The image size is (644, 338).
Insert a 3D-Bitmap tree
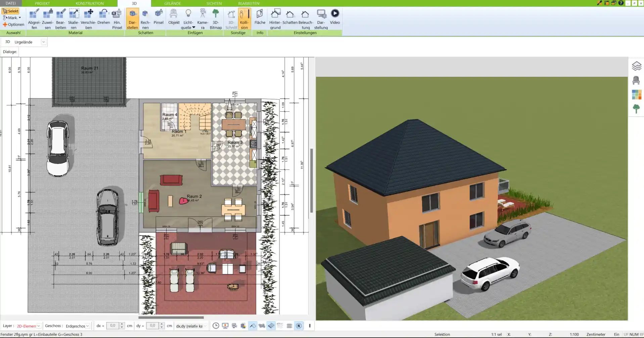[x=216, y=19]
